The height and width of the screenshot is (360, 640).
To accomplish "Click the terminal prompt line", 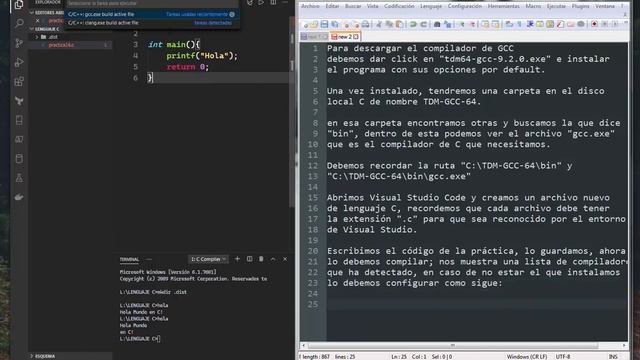I will [140, 339].
